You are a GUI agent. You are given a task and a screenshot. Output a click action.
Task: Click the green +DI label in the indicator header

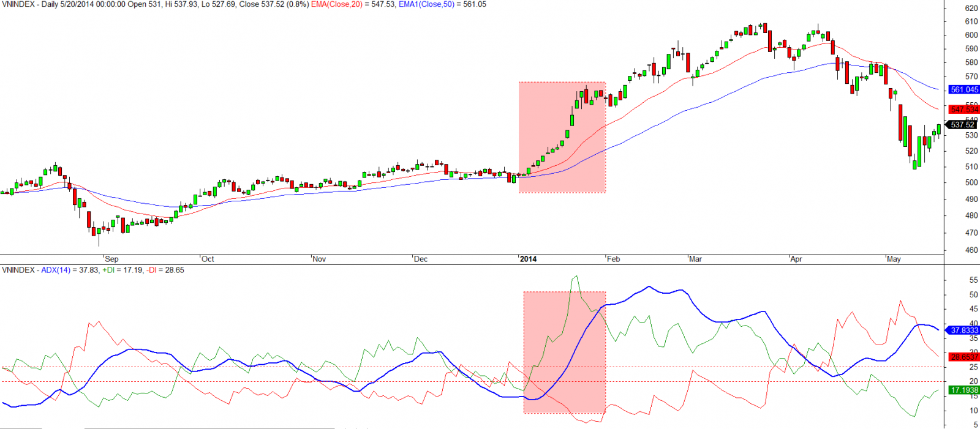[108, 270]
